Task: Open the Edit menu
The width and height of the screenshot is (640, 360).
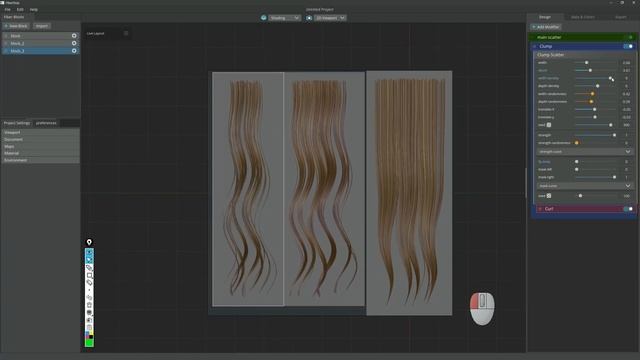Action: coord(20,9)
